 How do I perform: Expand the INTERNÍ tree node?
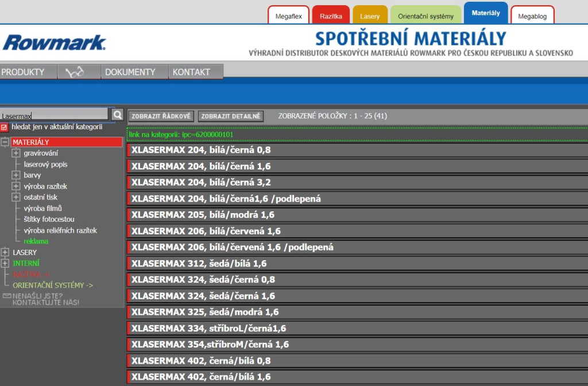point(5,263)
